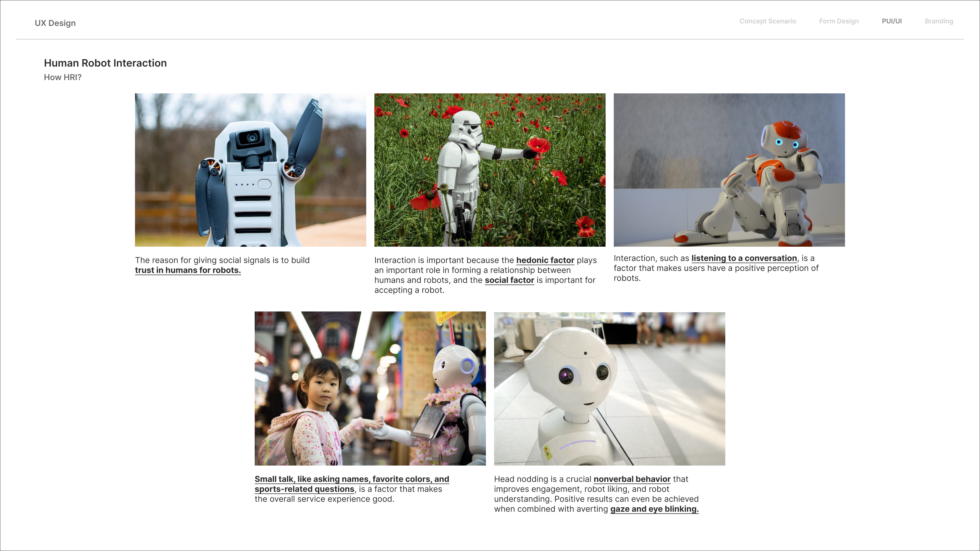
Task: Click the UX Design header label
Action: pyautogui.click(x=55, y=23)
